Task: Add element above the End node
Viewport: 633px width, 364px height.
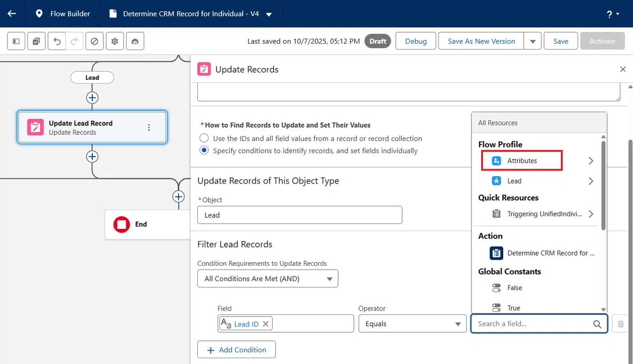Action: (x=178, y=196)
